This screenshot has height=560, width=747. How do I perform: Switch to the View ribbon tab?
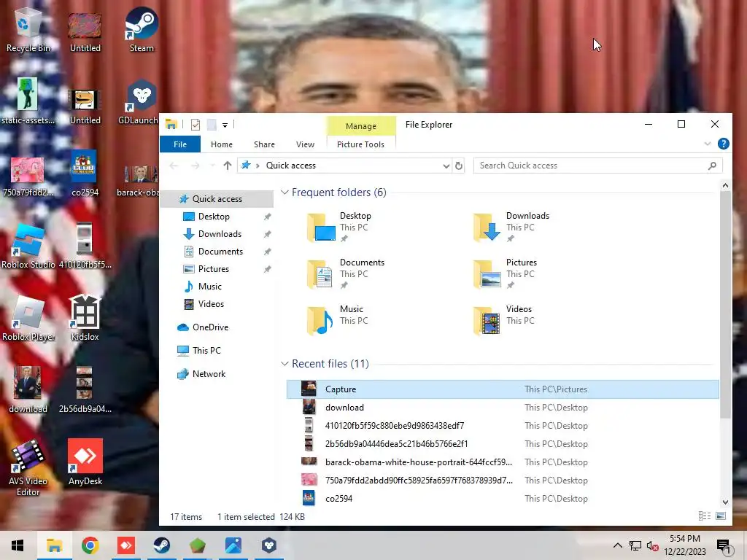point(306,144)
